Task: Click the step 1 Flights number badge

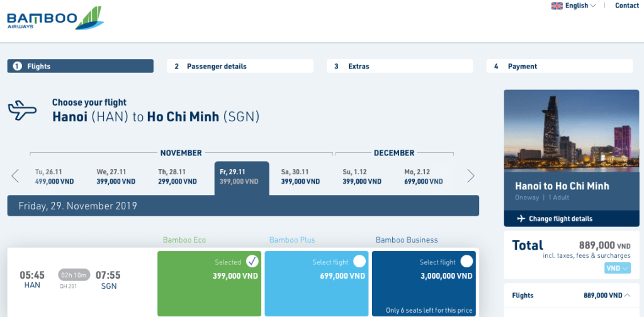Action: (18, 66)
